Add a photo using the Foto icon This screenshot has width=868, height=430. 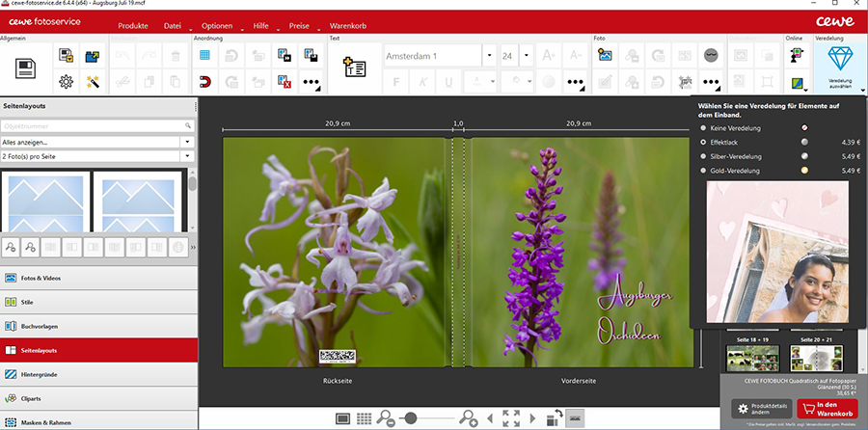pyautogui.click(x=606, y=56)
